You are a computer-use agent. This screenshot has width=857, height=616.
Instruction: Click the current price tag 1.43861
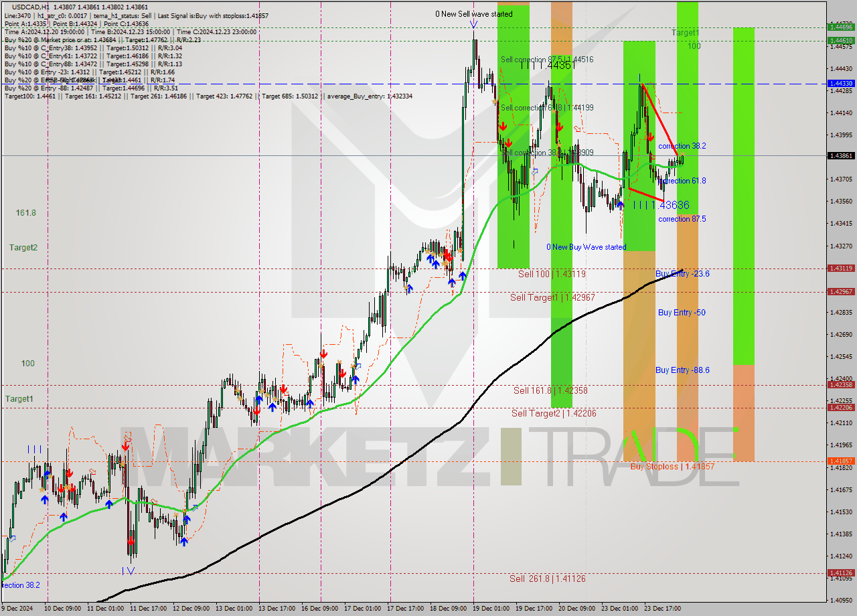[841, 155]
